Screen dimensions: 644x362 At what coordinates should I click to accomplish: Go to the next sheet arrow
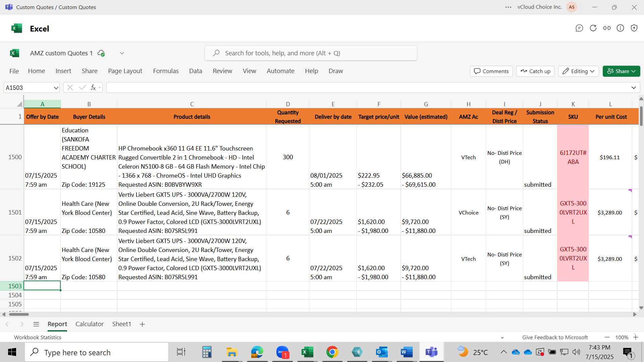22,324
